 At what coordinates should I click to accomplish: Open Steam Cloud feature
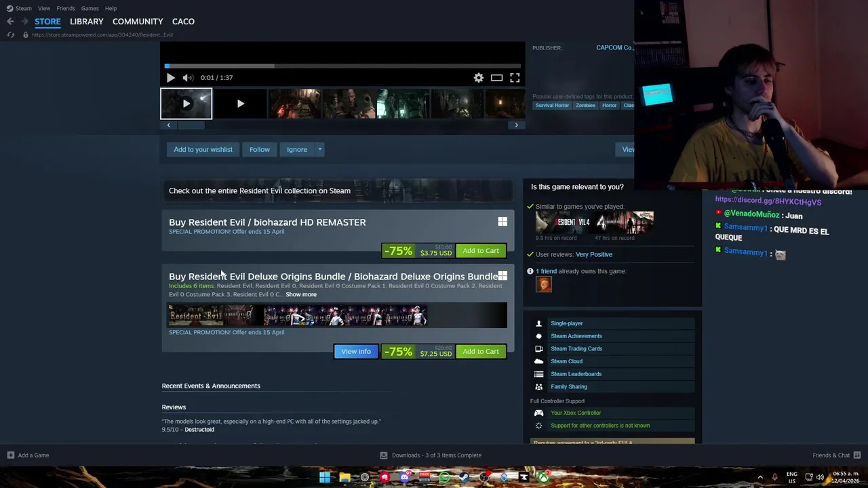(x=567, y=362)
